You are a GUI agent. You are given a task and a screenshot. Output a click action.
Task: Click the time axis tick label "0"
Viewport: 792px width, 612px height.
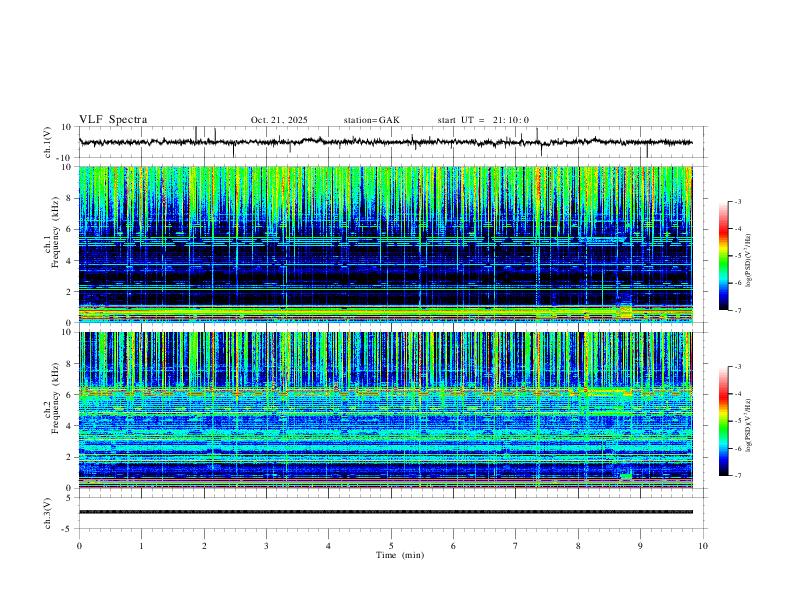click(79, 546)
